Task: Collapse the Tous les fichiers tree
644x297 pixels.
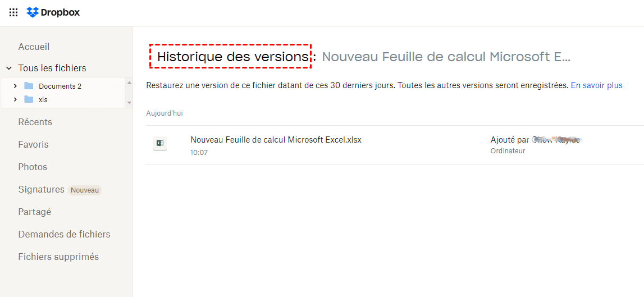Action: (9, 68)
